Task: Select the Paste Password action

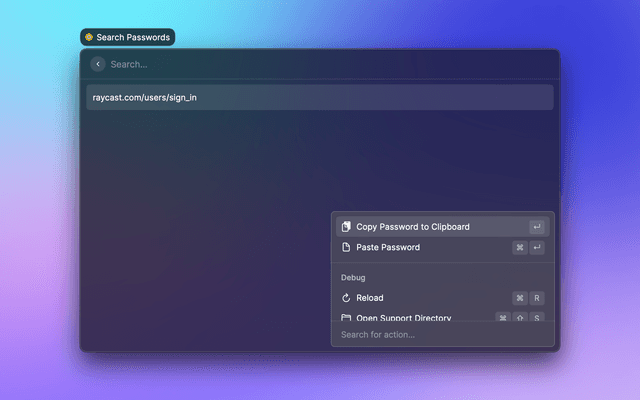Action: pyautogui.click(x=388, y=247)
